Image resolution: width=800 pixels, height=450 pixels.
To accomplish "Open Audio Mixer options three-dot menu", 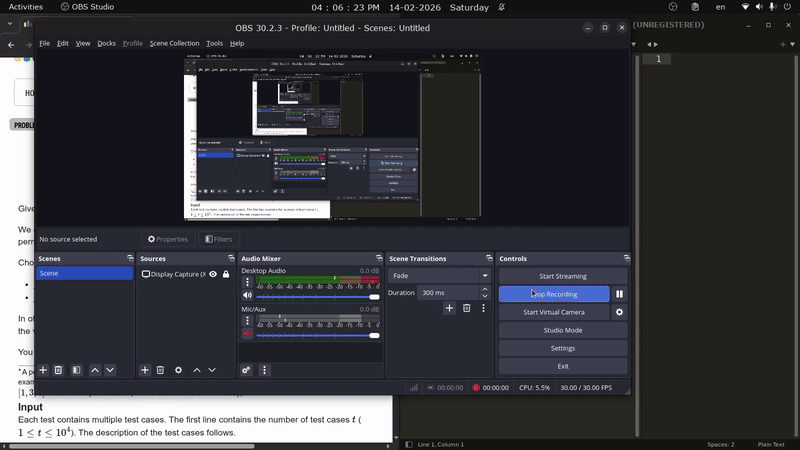I will click(264, 370).
